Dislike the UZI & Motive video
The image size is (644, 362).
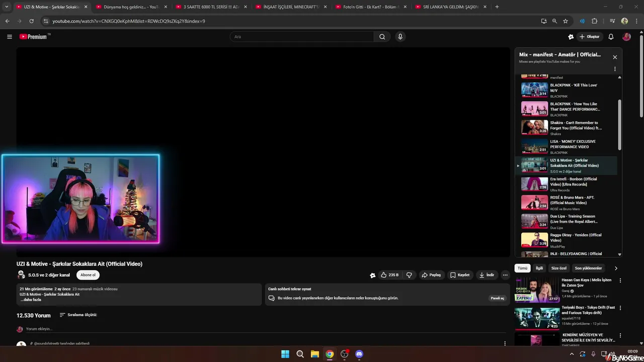tap(409, 275)
